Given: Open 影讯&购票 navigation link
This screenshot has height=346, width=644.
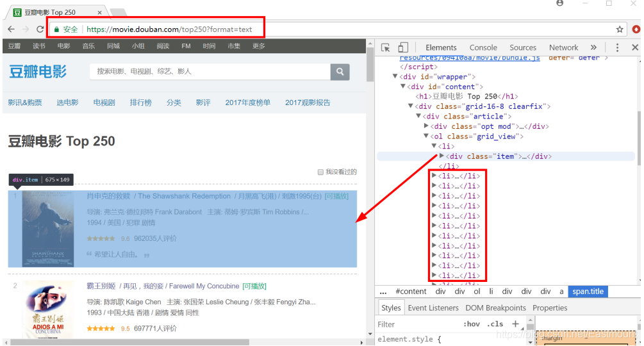Looking at the screenshot, I should pyautogui.click(x=25, y=103).
